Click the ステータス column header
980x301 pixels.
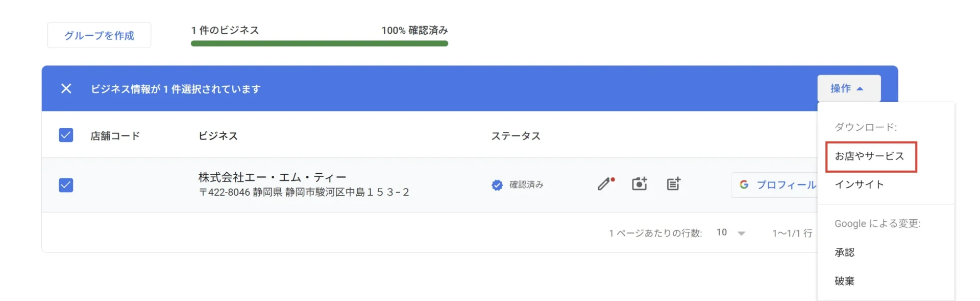click(516, 136)
